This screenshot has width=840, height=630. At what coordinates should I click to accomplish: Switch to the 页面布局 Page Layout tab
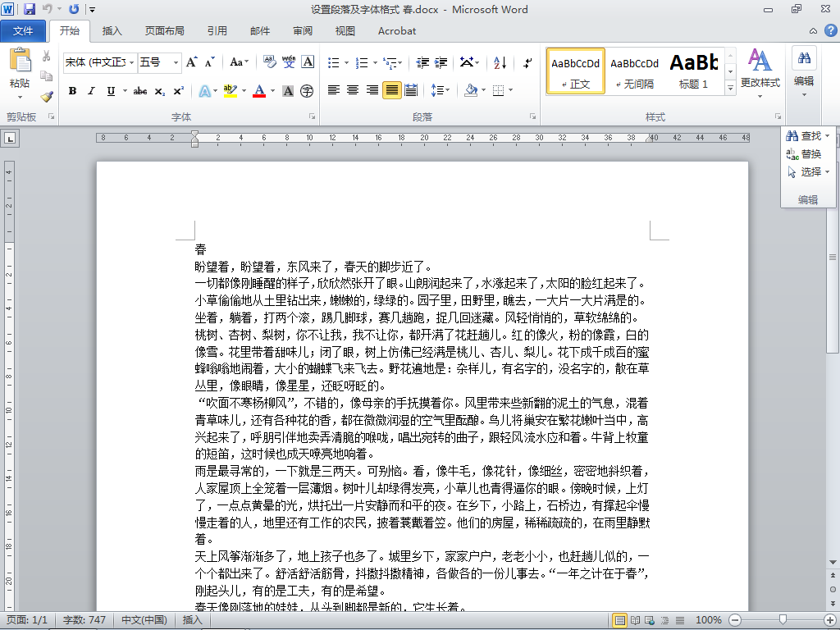[x=164, y=31]
